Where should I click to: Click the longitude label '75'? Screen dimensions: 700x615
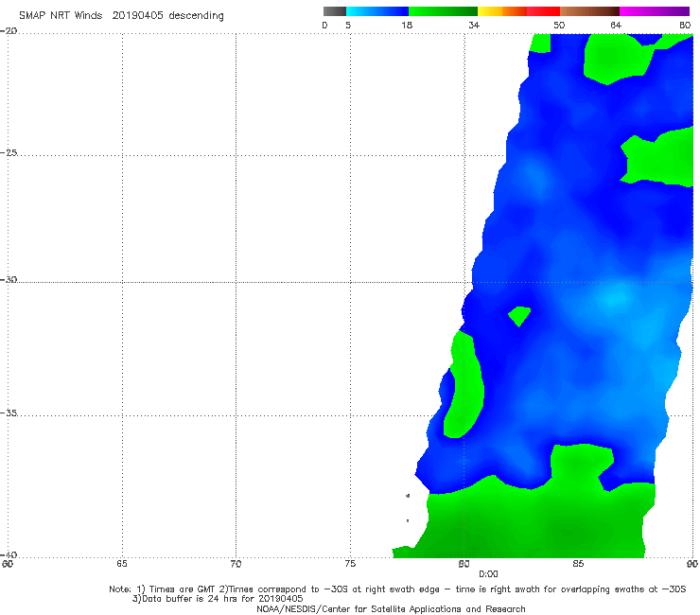[x=350, y=564]
